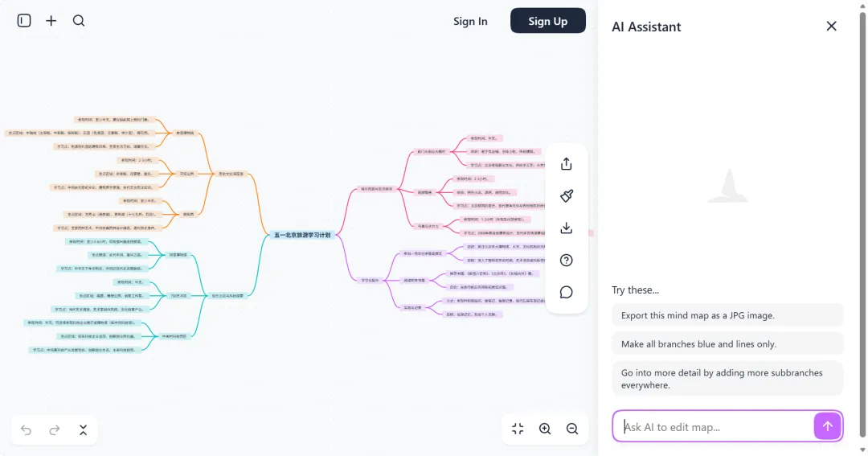Zoom out of the mind map
This screenshot has height=456, width=868.
click(572, 429)
